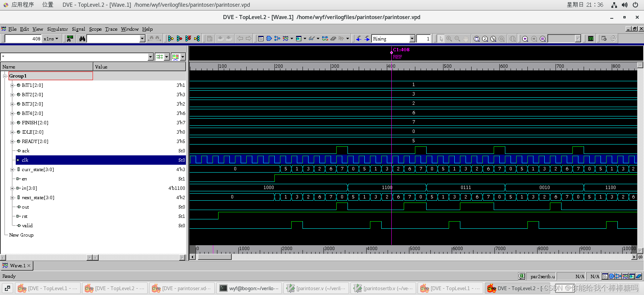
Task: Expand the next_state[3:0] signal
Action: tap(12, 198)
